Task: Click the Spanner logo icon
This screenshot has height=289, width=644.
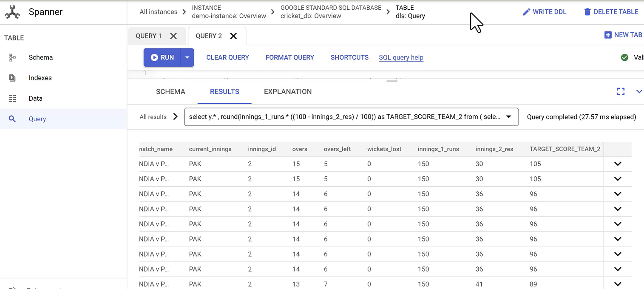Action: click(x=12, y=12)
